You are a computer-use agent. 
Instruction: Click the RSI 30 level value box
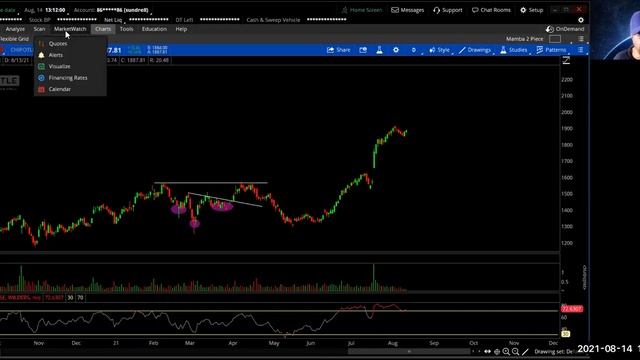pyautogui.click(x=70, y=298)
